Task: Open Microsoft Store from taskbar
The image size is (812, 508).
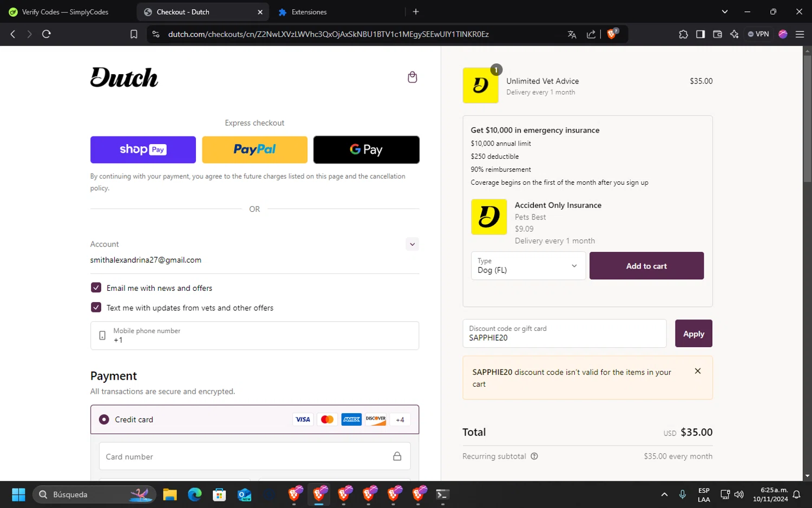Action: (x=219, y=494)
